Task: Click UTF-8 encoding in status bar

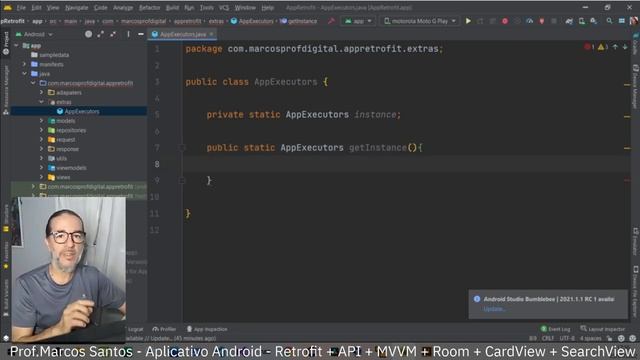Action: pos(567,338)
